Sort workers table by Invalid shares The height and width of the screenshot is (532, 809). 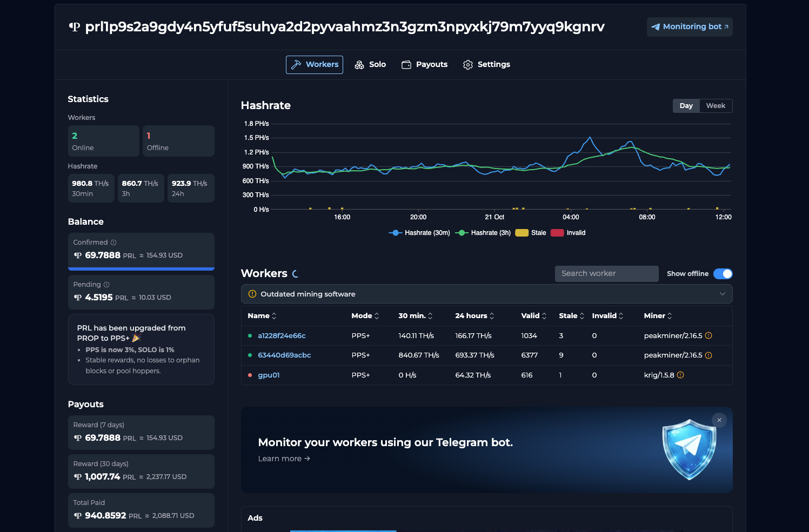coord(608,316)
